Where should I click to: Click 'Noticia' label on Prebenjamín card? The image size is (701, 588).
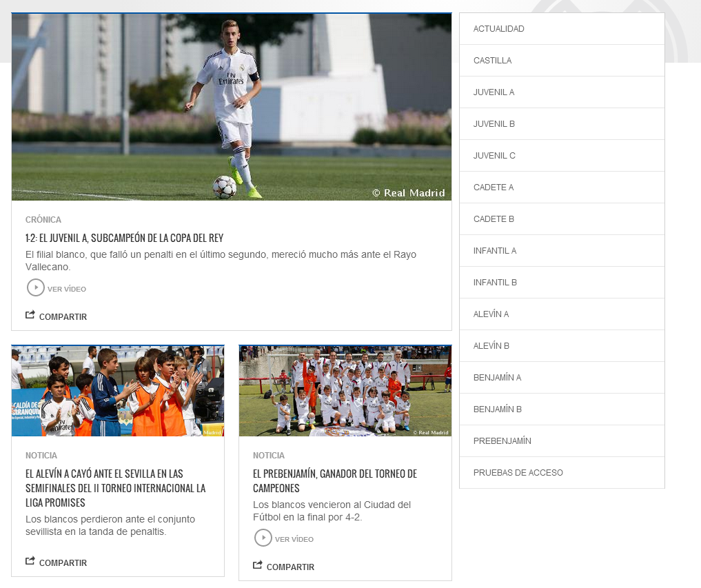[269, 455]
